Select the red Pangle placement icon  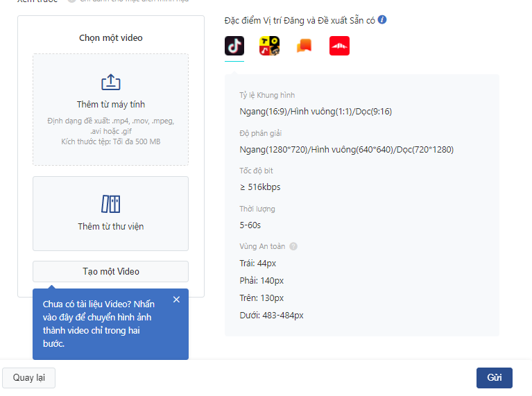pos(339,46)
